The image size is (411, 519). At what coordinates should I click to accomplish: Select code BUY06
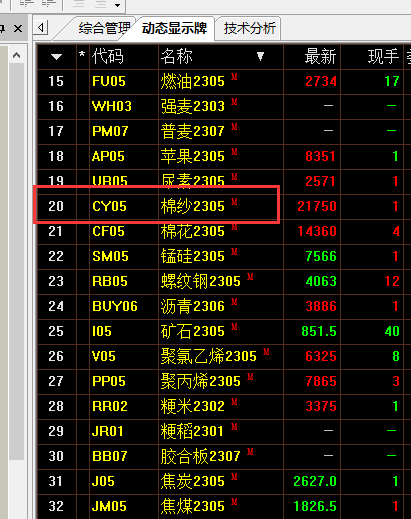(x=115, y=306)
